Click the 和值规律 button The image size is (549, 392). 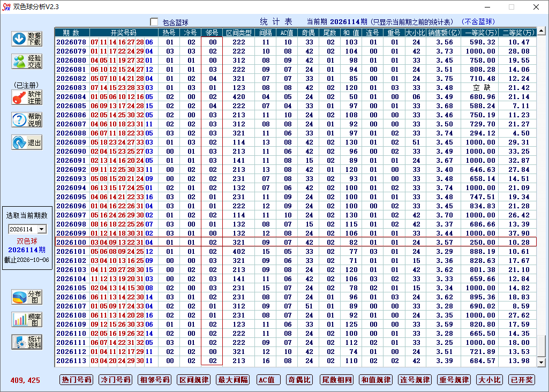376,380
